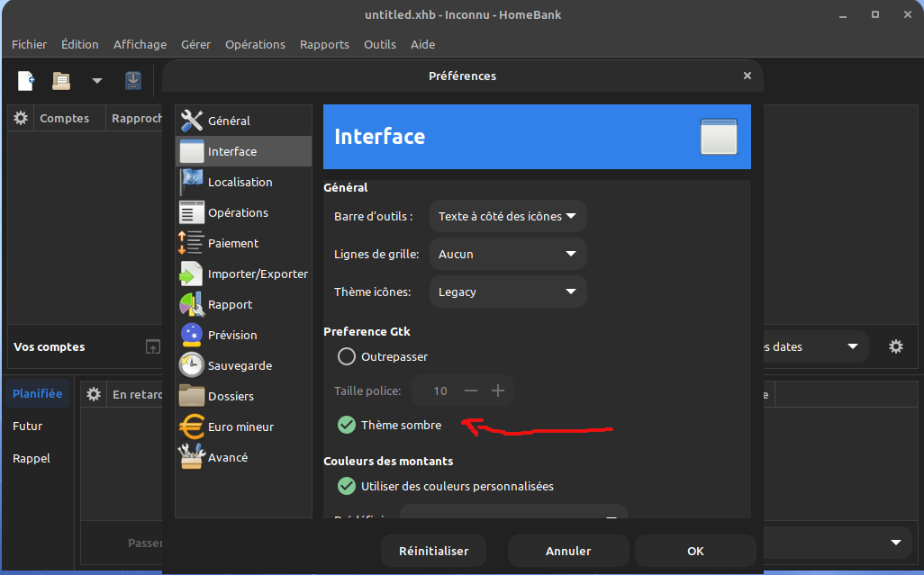Increase Taille police with plus button
Viewport: 924px width, 575px height.
(498, 391)
